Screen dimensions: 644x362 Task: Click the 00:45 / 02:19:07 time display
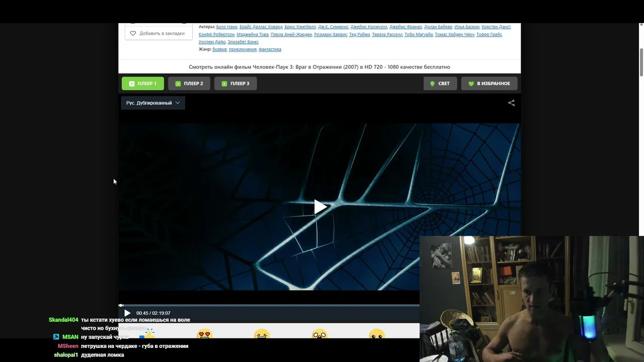click(153, 313)
